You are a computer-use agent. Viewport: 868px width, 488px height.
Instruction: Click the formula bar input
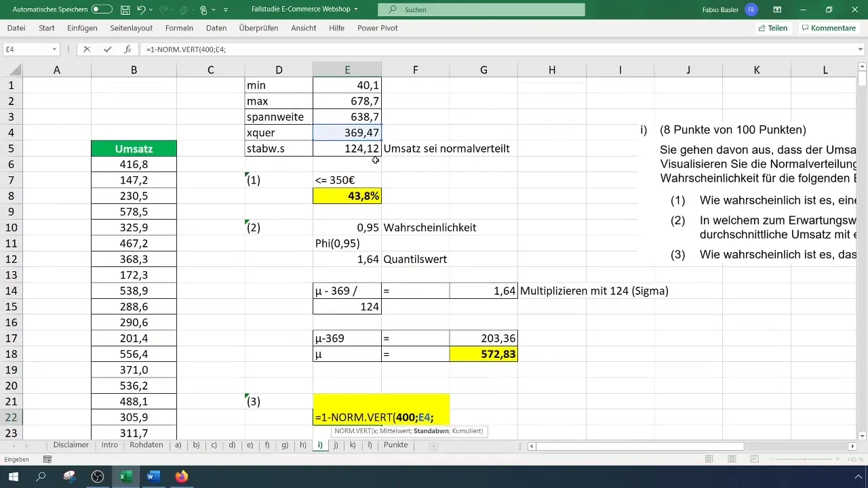click(498, 49)
